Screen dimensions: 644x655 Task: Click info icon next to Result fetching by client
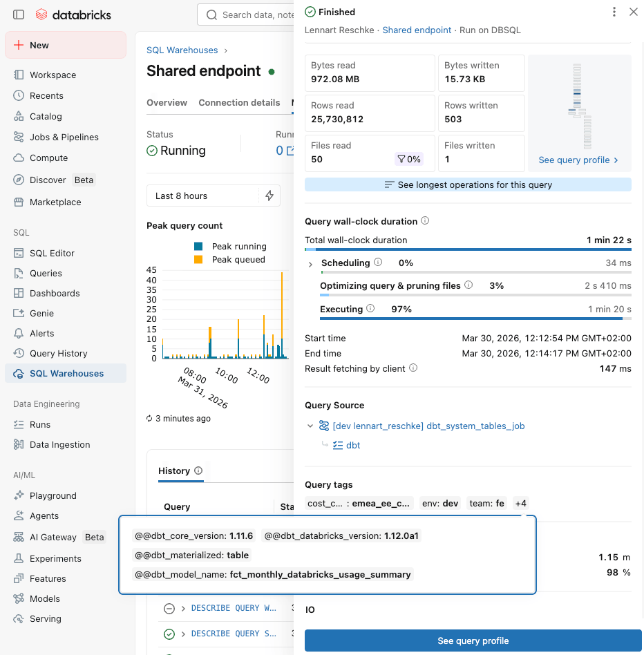pyautogui.click(x=413, y=368)
